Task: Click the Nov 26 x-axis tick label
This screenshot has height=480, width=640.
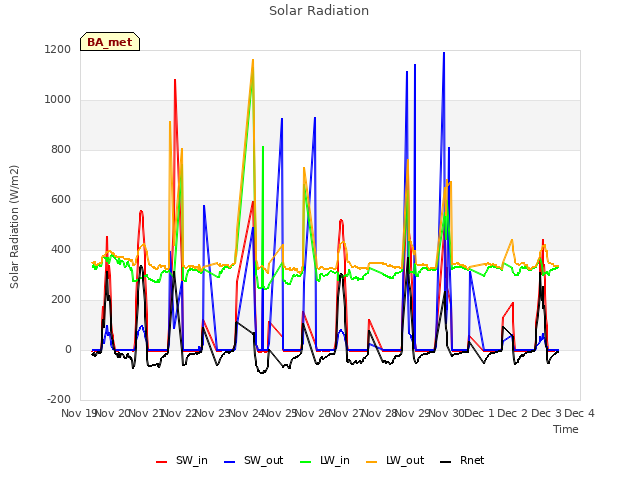Action: [x=313, y=413]
